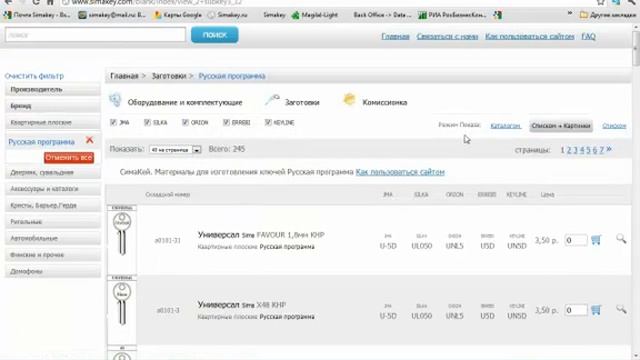Expand the Ригельные filter section

53,222
